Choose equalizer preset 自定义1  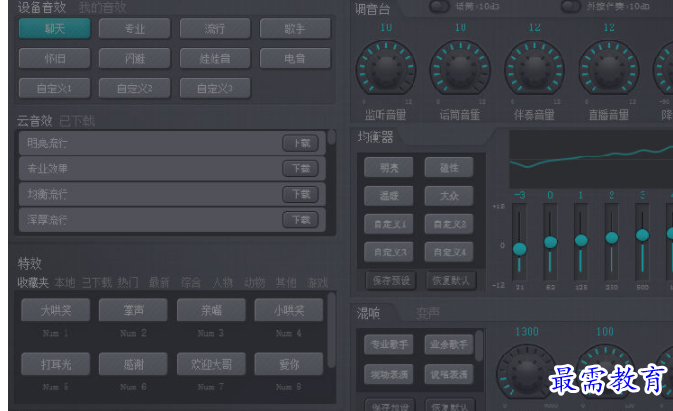pyautogui.click(x=389, y=224)
